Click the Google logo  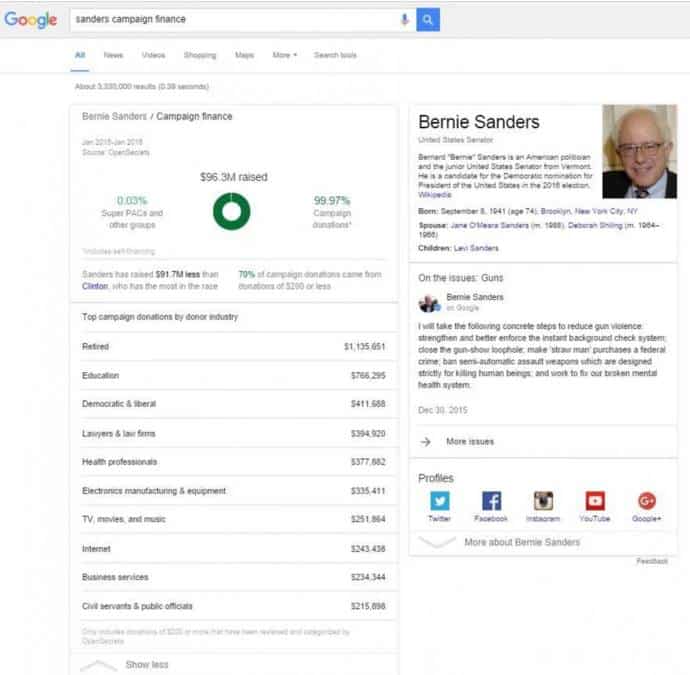(30, 19)
